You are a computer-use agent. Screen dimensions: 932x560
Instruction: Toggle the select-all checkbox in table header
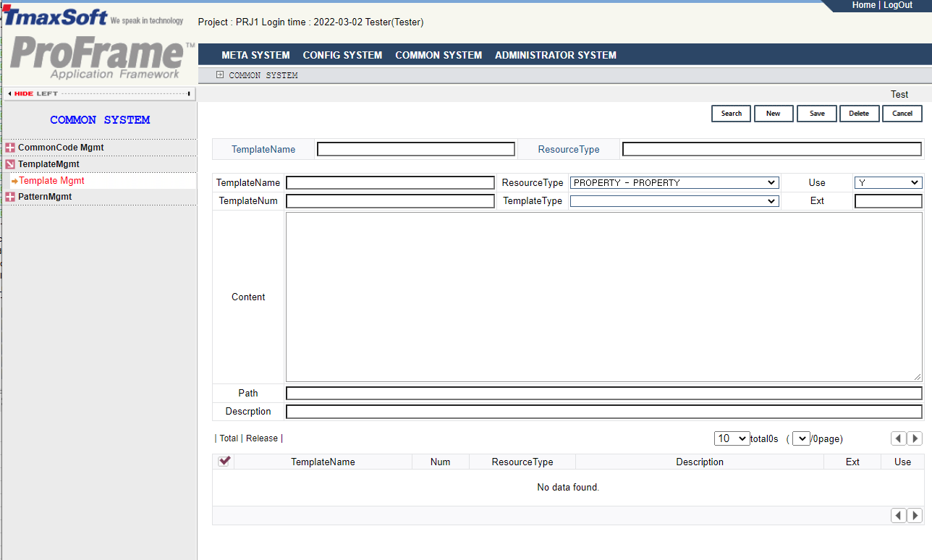224,462
